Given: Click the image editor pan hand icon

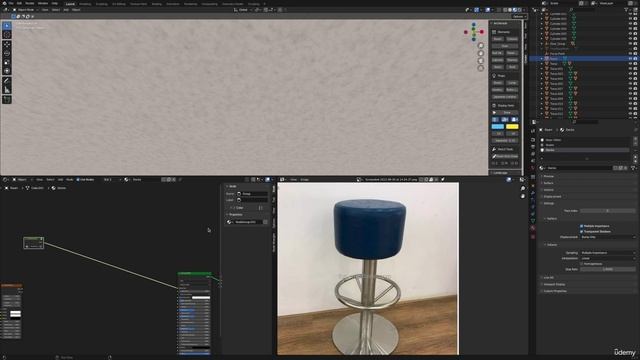Looking at the screenshot, I should (x=523, y=196).
